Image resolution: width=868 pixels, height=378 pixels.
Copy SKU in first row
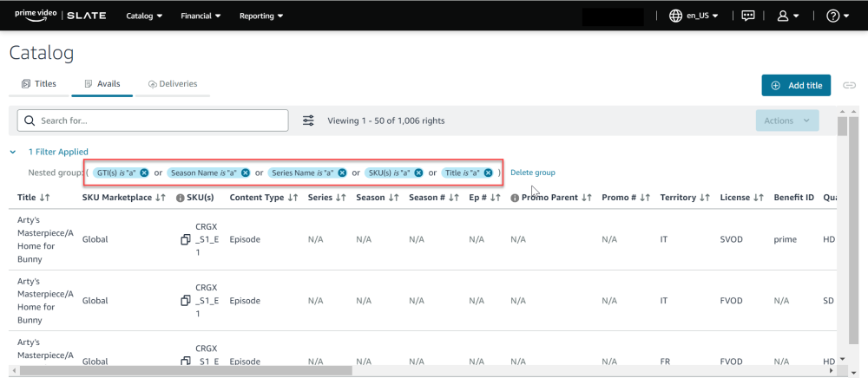(185, 239)
